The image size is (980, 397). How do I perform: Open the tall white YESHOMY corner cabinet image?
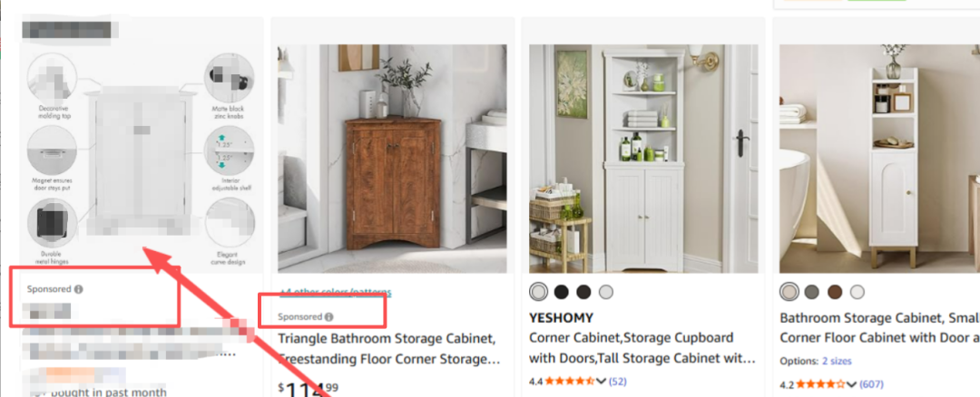pyautogui.click(x=643, y=159)
